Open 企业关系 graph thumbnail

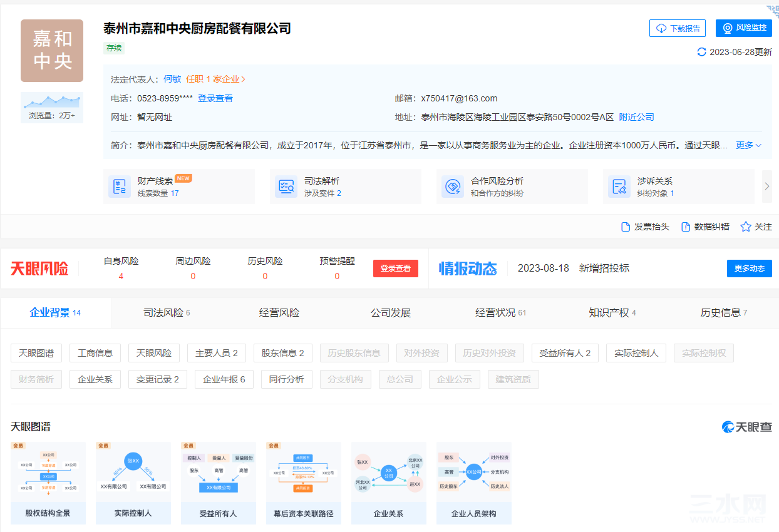(389, 483)
